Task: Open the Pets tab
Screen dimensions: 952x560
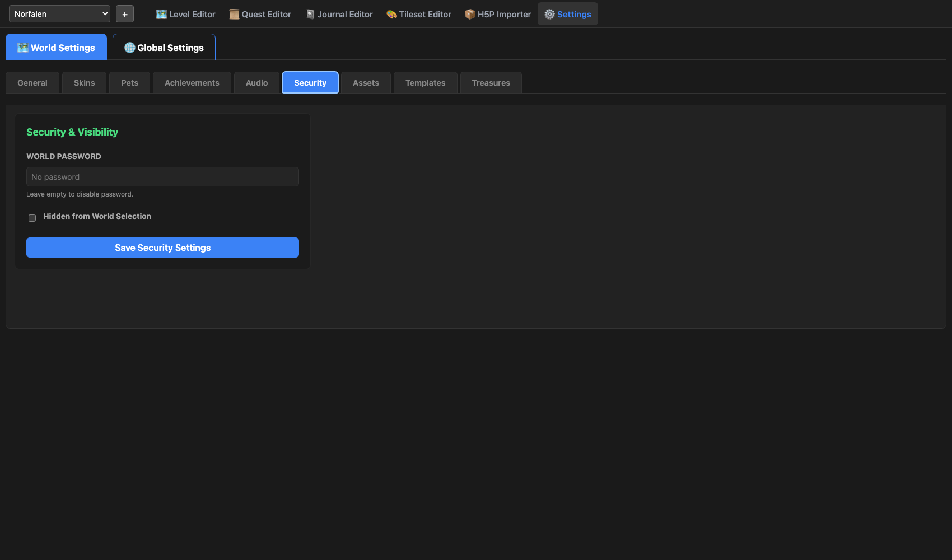Action: [x=129, y=83]
